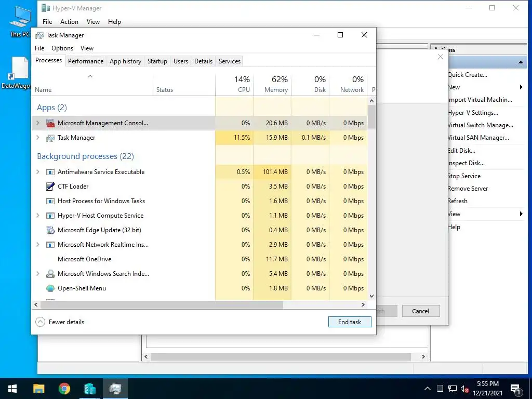This screenshot has width=532, height=399.
Task: Switch to the Performance tab
Action: [86, 61]
